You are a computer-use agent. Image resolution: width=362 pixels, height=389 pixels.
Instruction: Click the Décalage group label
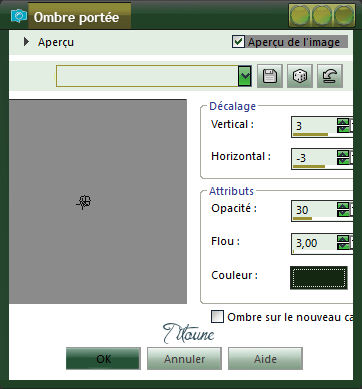[x=232, y=106]
